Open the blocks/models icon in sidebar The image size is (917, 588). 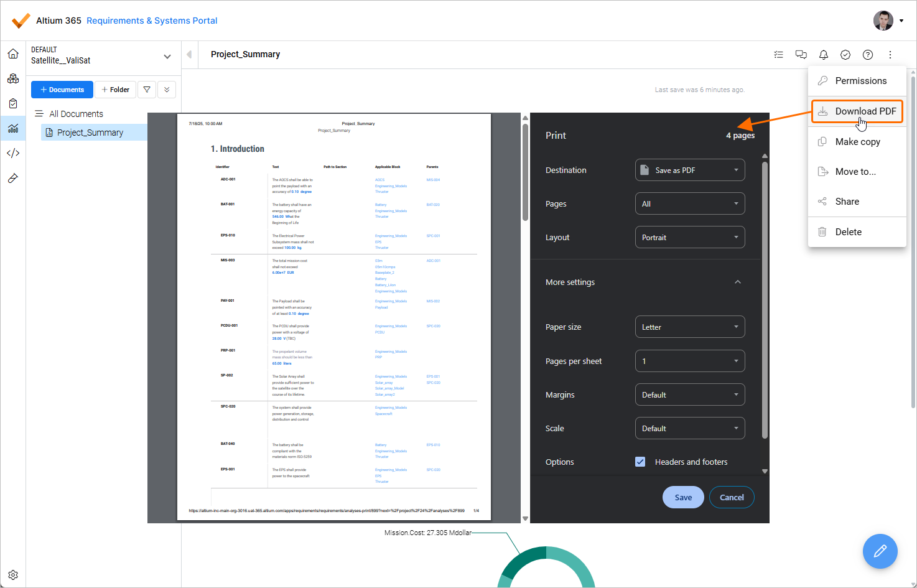(13, 78)
